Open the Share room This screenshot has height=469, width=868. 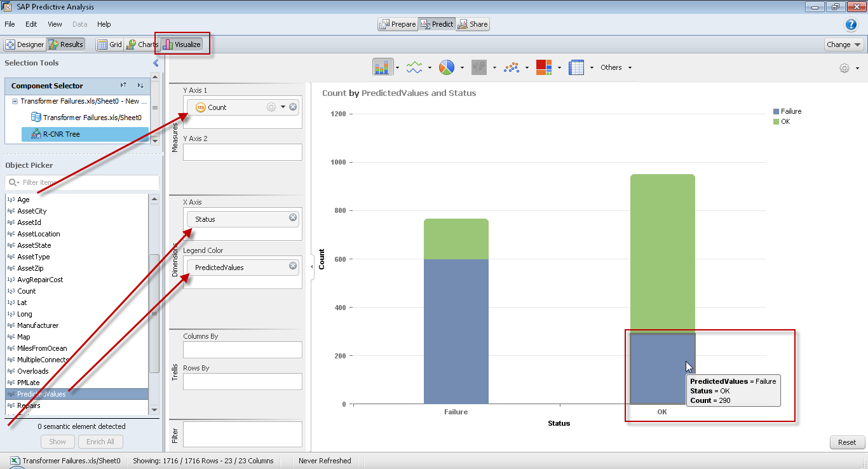click(472, 24)
